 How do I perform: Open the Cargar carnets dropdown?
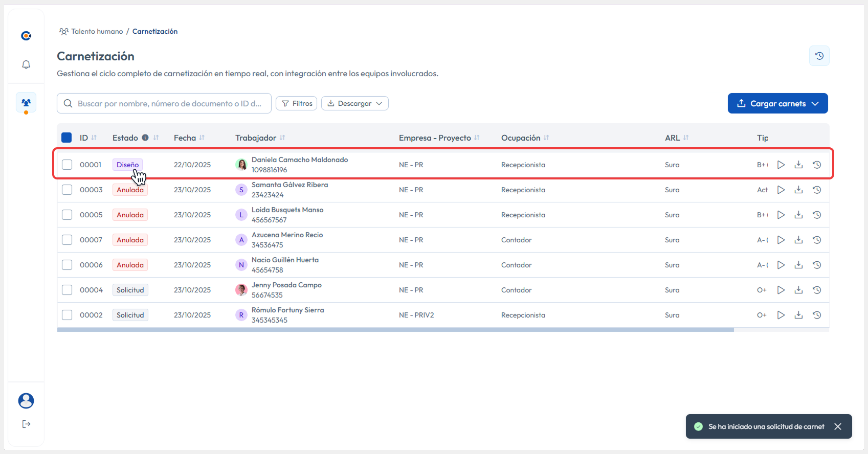point(777,103)
